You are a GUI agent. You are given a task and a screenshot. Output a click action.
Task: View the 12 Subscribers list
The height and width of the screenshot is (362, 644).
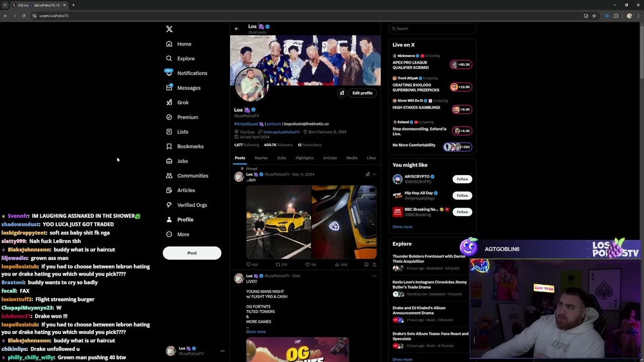tap(309, 145)
